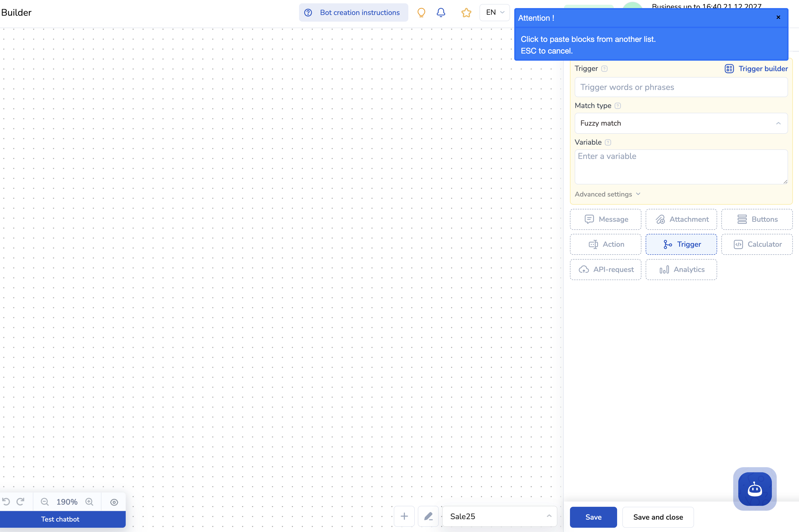
Task: Click the redo arrow icon
Action: click(21, 502)
